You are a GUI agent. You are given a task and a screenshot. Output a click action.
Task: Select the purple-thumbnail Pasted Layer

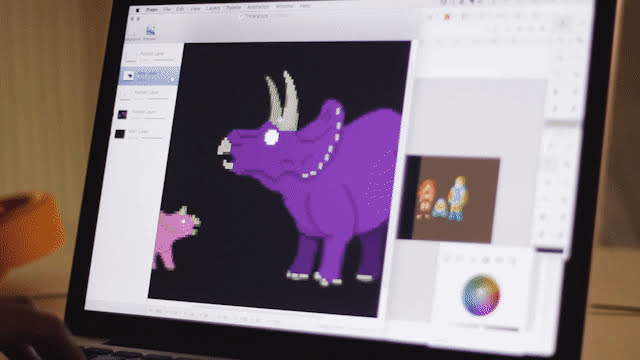click(140, 114)
